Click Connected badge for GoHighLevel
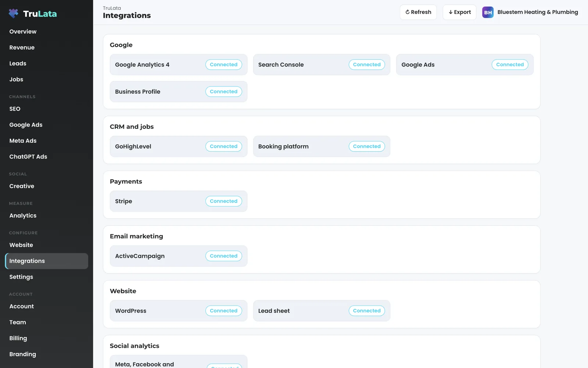The width and height of the screenshot is (588, 368). coord(223,146)
